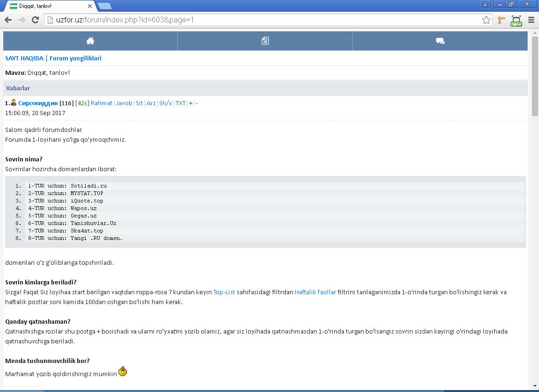The height and width of the screenshot is (392, 539).
Task: Reload the page with refresh icon
Action: tap(35, 20)
